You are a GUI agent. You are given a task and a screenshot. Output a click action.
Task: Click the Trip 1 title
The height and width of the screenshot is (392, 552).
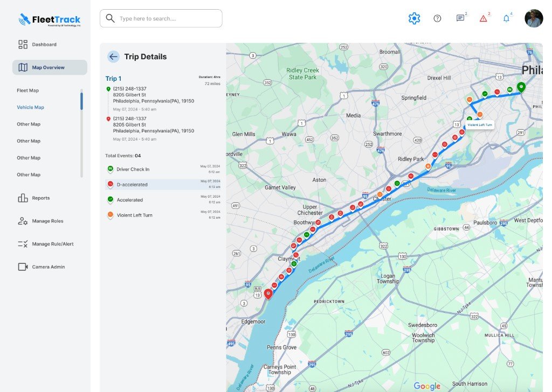pyautogui.click(x=113, y=79)
